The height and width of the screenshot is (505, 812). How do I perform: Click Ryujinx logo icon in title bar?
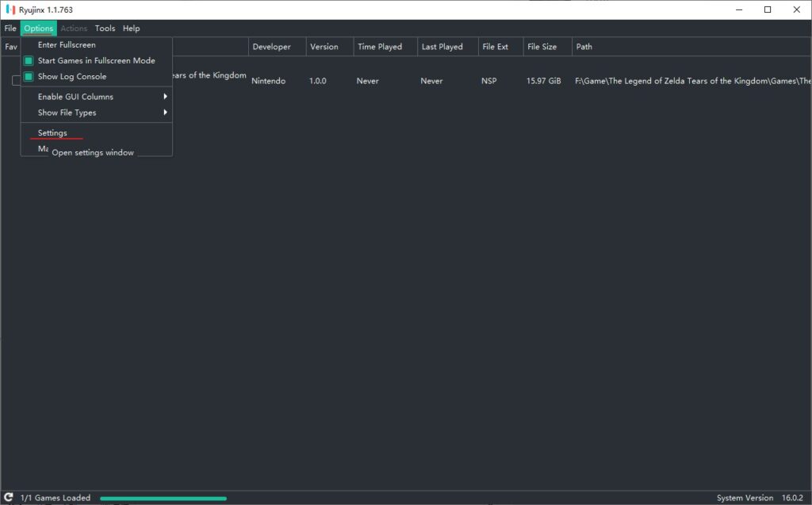10,10
